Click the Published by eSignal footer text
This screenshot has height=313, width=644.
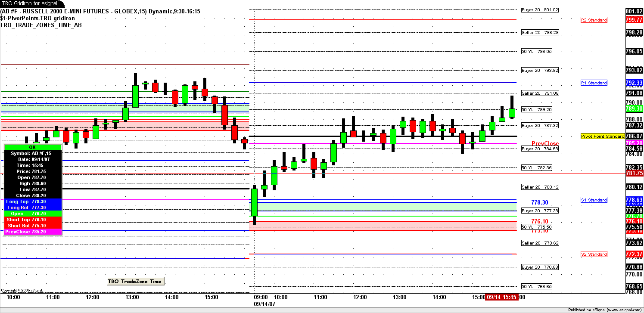pyautogui.click(x=605, y=310)
